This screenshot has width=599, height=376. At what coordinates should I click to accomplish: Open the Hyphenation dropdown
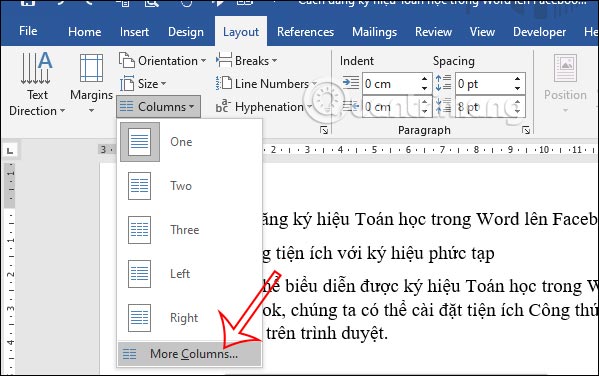pos(264,107)
